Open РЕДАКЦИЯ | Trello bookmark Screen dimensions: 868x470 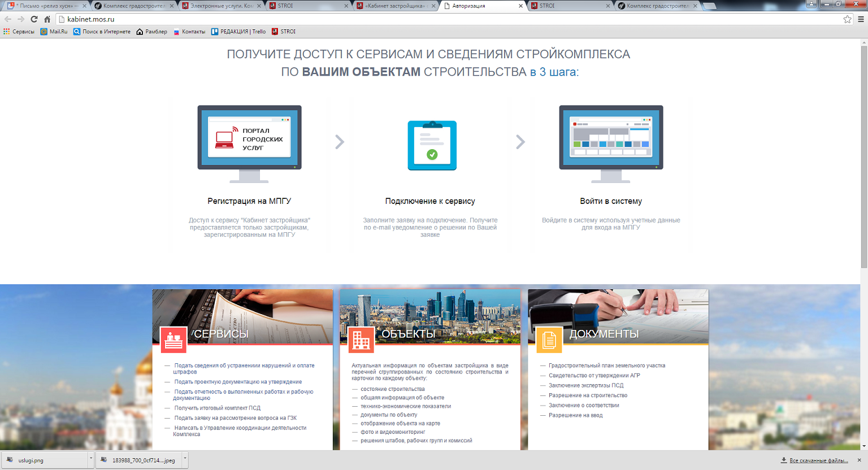pos(238,32)
